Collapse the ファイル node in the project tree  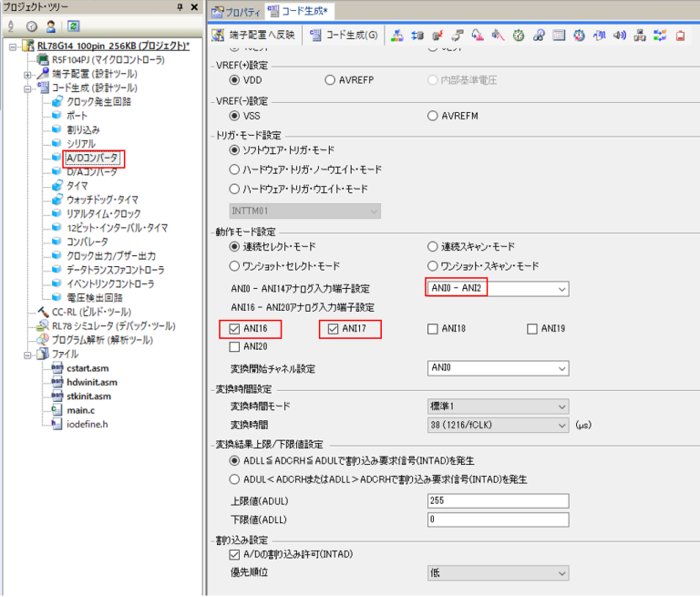pyautogui.click(x=28, y=354)
